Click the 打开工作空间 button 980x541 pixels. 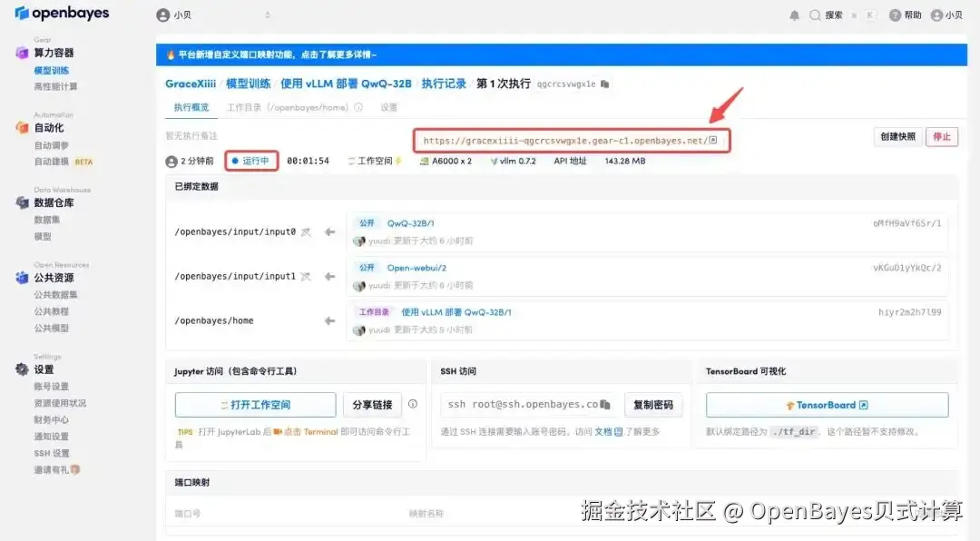pos(255,405)
